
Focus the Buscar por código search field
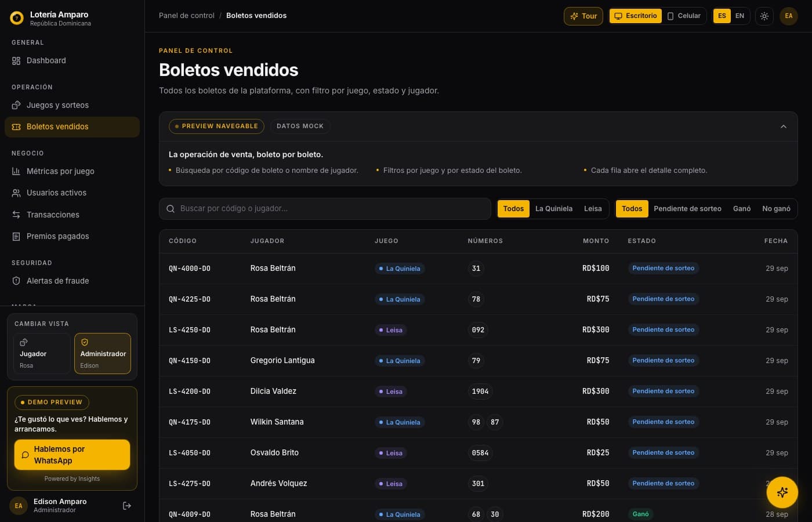[x=325, y=209]
